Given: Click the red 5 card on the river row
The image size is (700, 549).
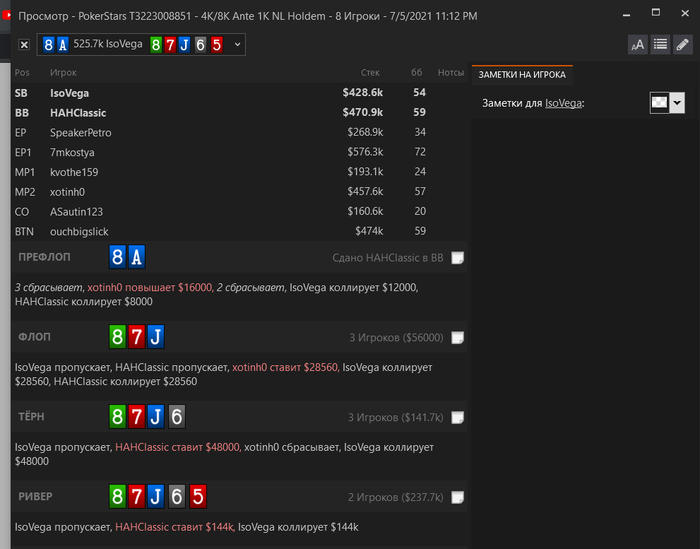Looking at the screenshot, I should (x=198, y=497).
